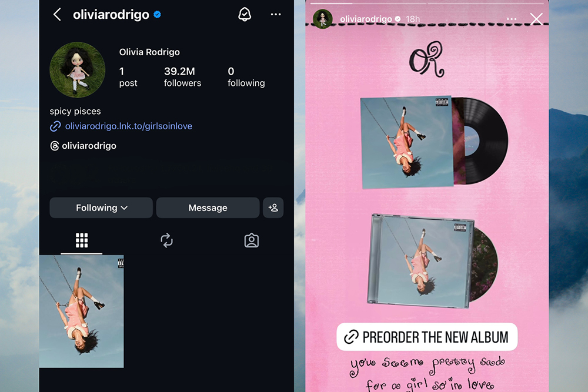This screenshot has width=588, height=392.
Task: Click the story's small profile avatar
Action: [323, 19]
